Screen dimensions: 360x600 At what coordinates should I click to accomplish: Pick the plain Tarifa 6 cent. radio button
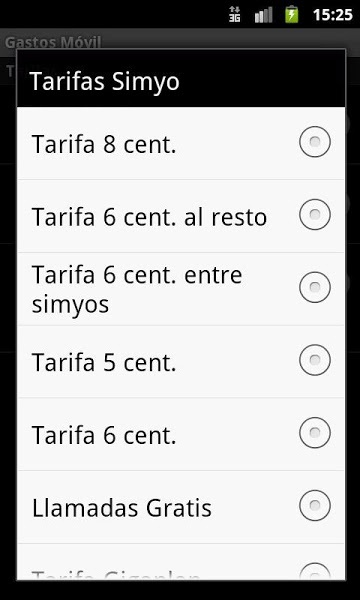pyautogui.click(x=314, y=432)
